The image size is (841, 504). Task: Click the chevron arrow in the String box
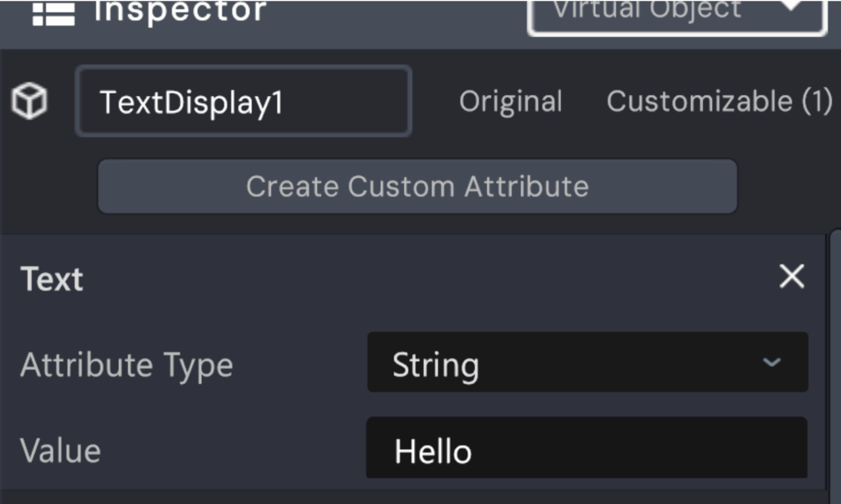pos(771,363)
